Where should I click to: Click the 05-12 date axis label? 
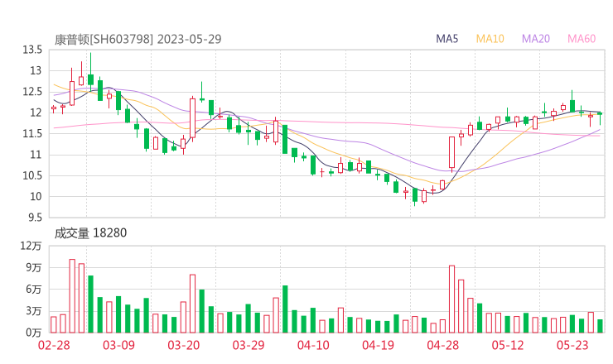coord(508,345)
